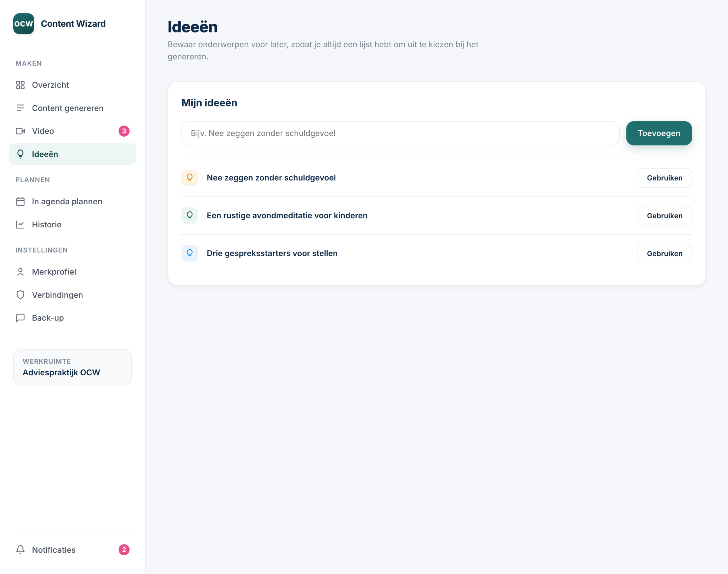728x574 pixels.
Task: Click the OCW logo icon
Action: (x=24, y=24)
